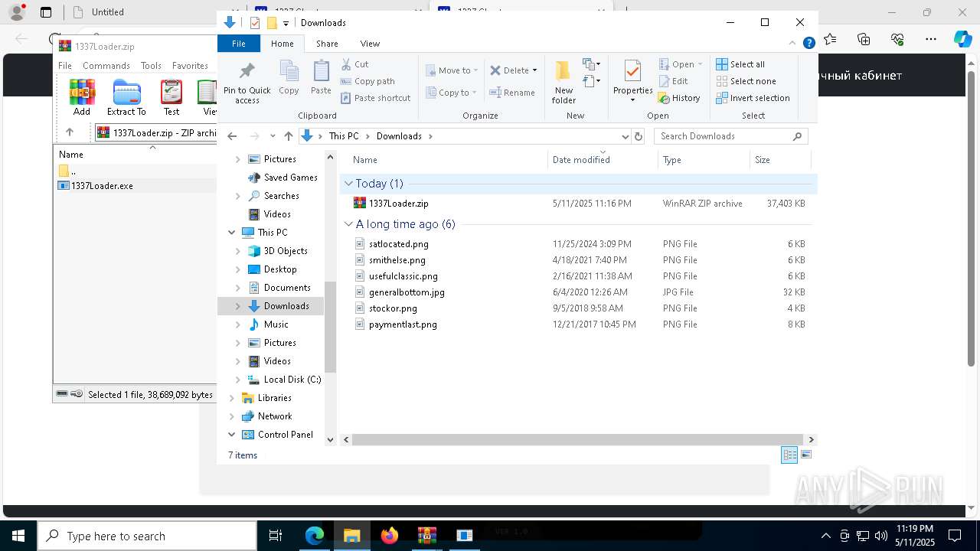
Task: Open Delete dropdown arrow
Action: click(x=534, y=70)
